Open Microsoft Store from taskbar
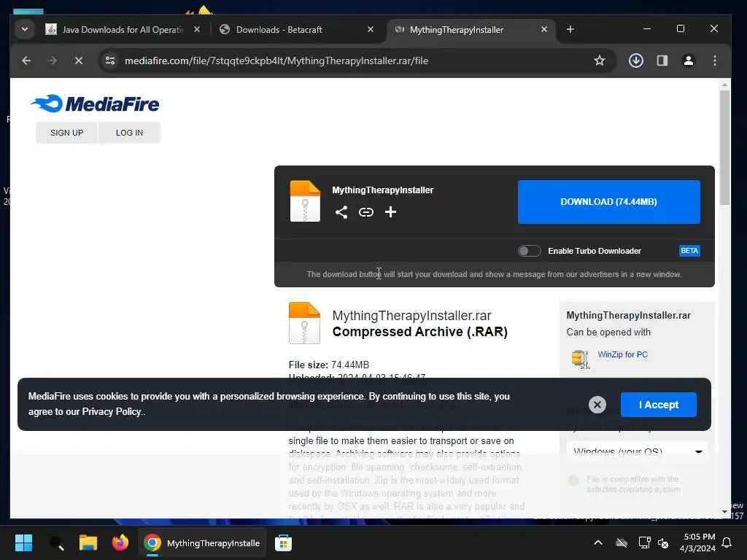This screenshot has width=747, height=560. coord(284,542)
